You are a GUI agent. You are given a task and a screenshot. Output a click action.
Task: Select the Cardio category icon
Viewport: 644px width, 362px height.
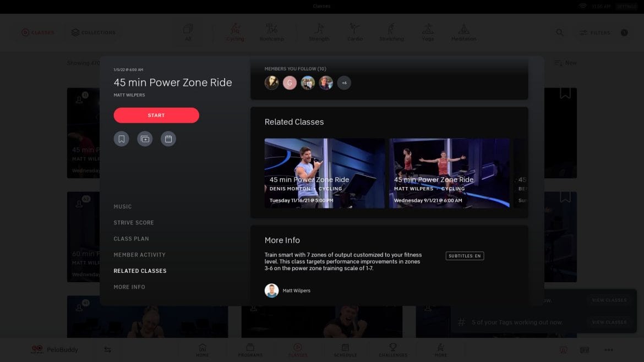(x=355, y=32)
